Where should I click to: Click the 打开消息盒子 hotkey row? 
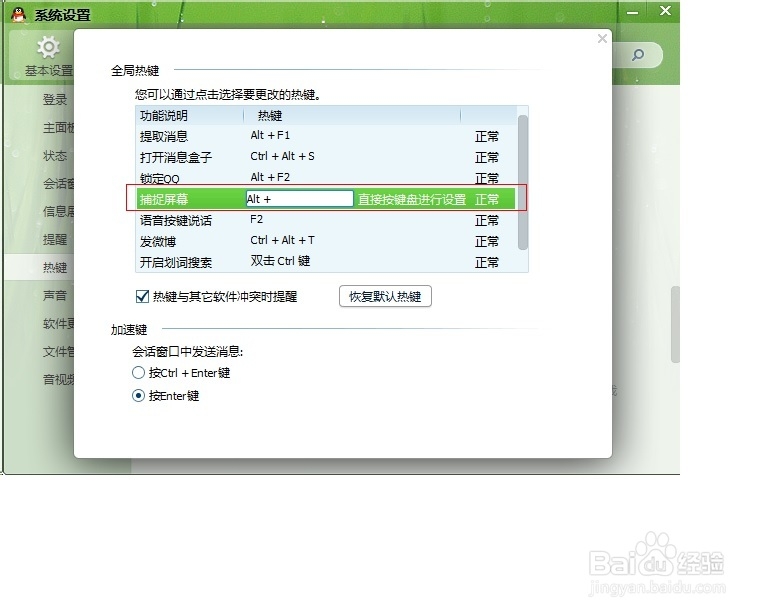[326, 157]
